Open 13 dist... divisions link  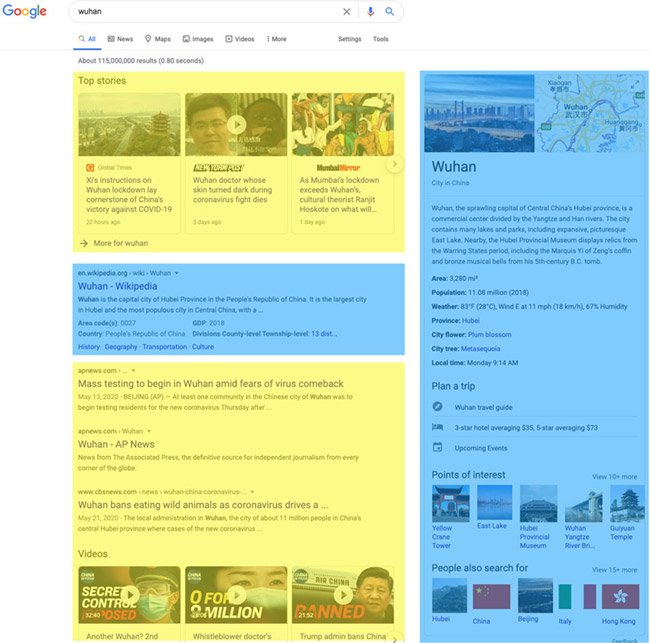tap(324, 334)
